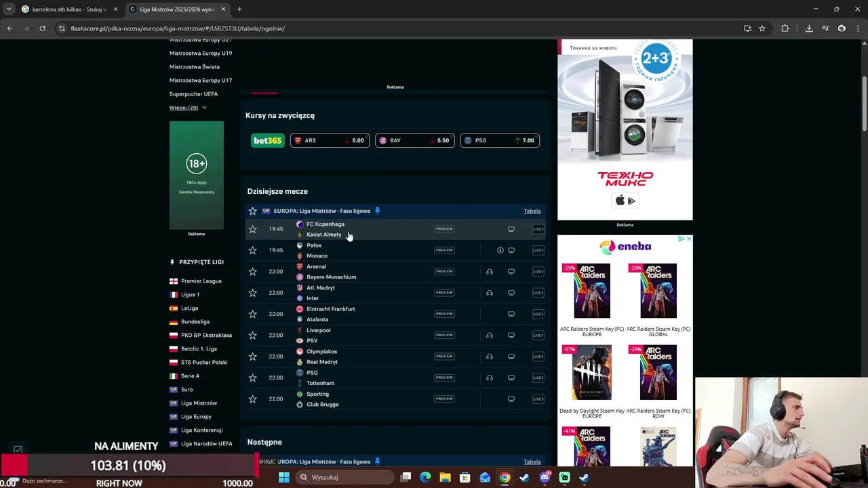The height and width of the screenshot is (488, 868).
Task: Open Windows Start menu
Action: point(284,477)
